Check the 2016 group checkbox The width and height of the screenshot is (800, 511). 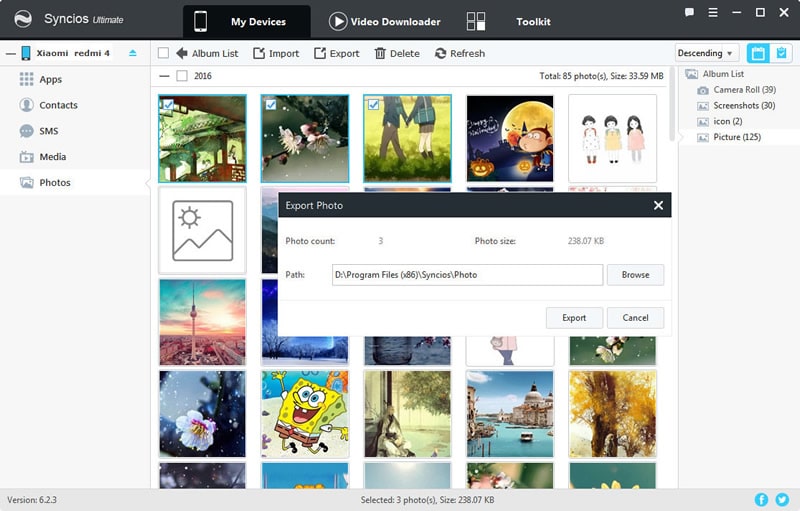click(182, 76)
